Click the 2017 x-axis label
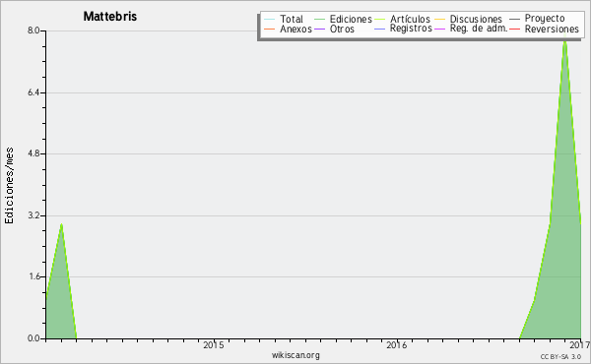This screenshot has height=364, width=591. pyautogui.click(x=580, y=344)
